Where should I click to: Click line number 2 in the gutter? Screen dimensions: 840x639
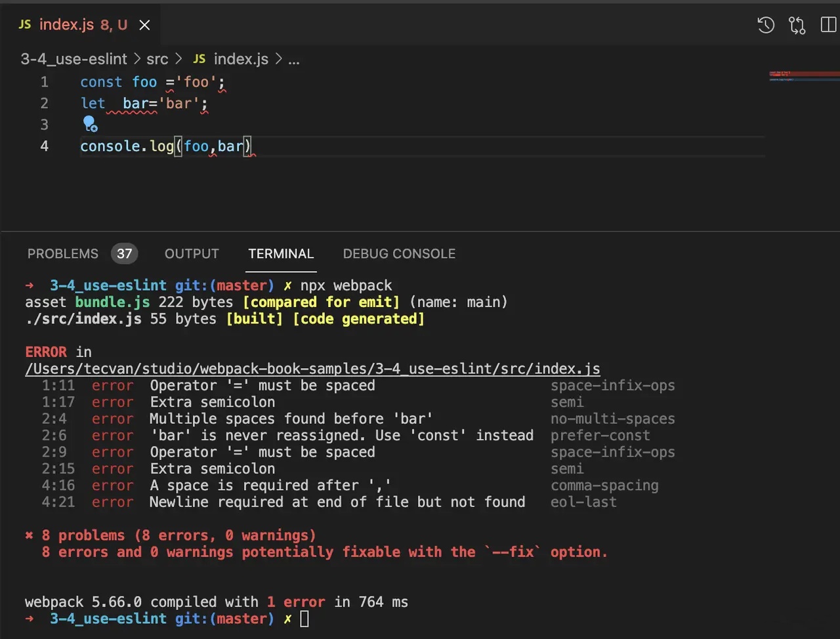point(44,103)
